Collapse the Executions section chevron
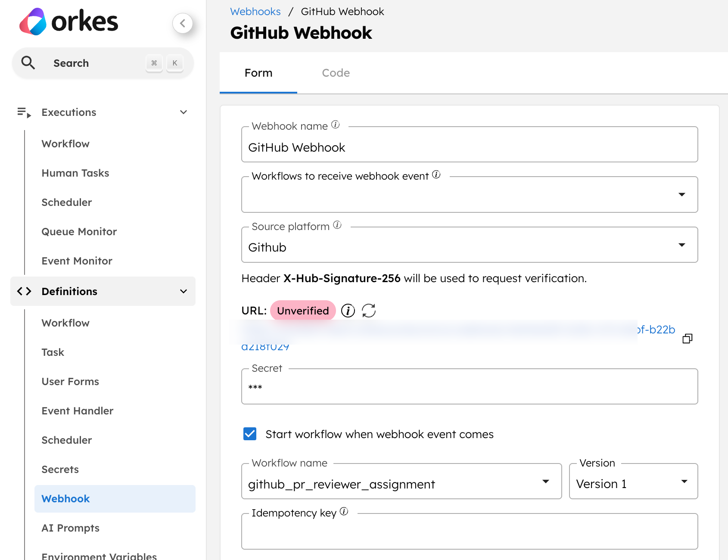The width and height of the screenshot is (728, 560). point(184,112)
